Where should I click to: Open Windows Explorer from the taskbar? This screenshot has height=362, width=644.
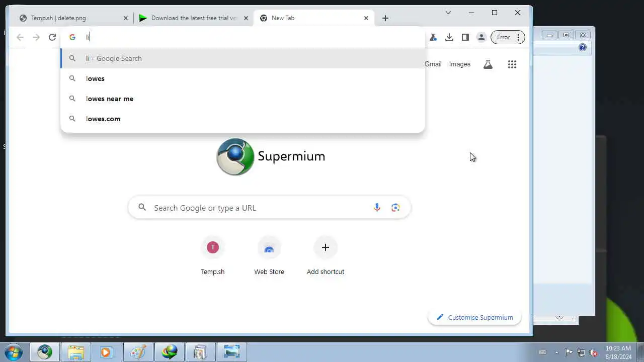[x=76, y=352]
